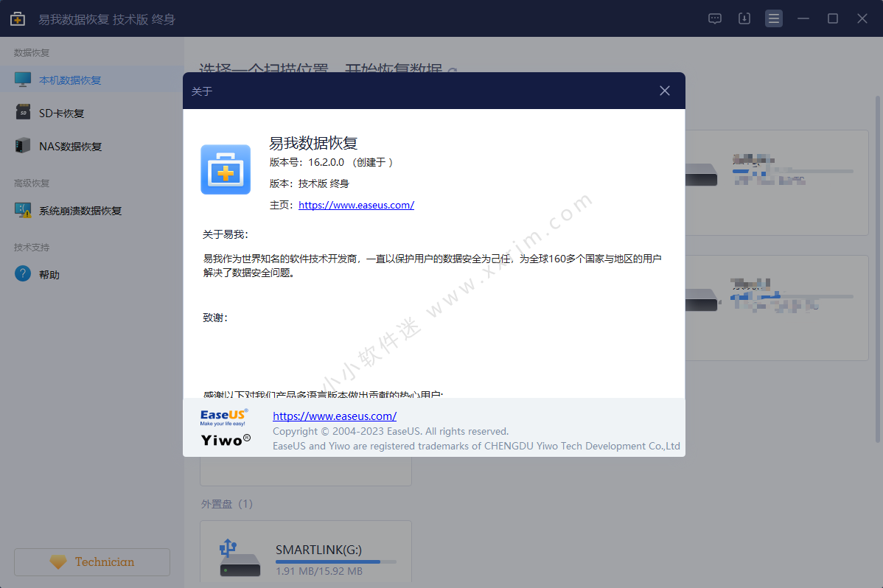Screen dimensions: 883x588
Task: Click the feedback chat bubble icon
Action: point(714,19)
